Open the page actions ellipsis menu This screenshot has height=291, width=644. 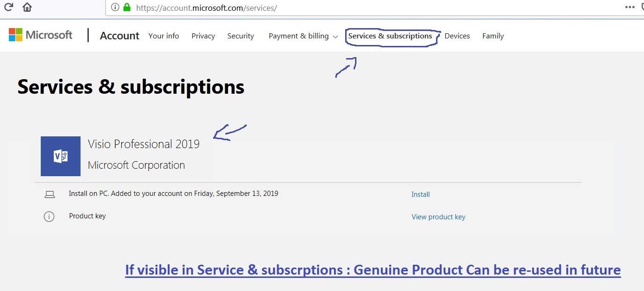click(x=630, y=7)
